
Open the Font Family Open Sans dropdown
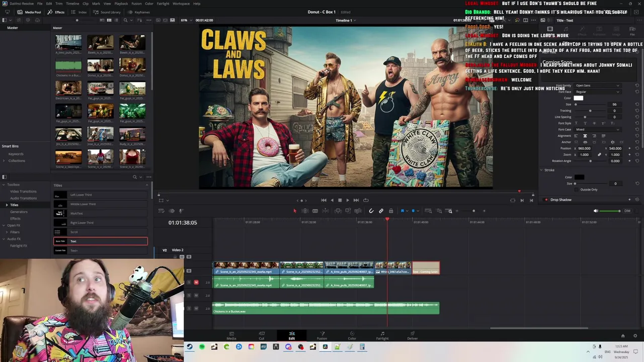coord(597,85)
